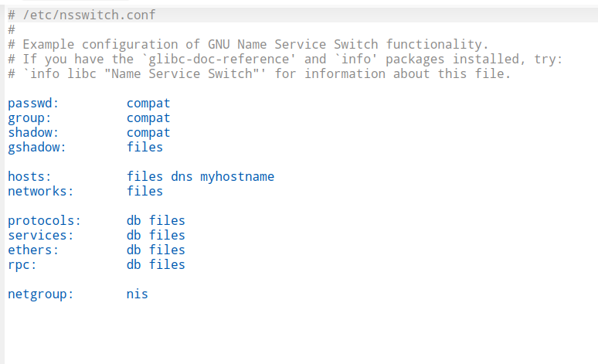Click the networks: key
The height and width of the screenshot is (364, 598).
(x=40, y=192)
